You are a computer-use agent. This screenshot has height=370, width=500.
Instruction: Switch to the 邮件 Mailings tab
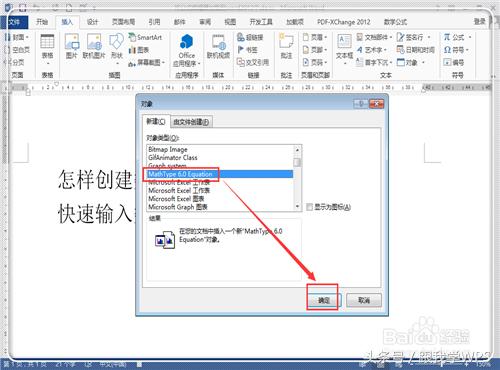tap(179, 22)
